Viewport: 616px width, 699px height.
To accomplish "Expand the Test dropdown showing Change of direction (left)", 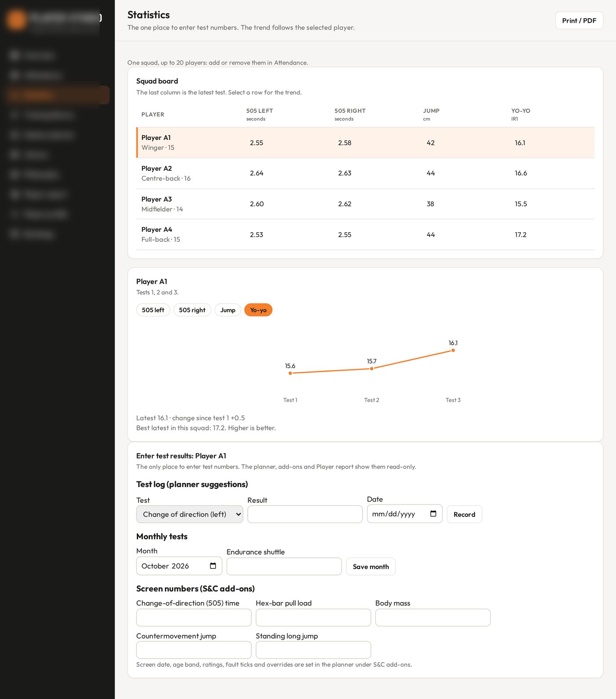I will coord(190,514).
